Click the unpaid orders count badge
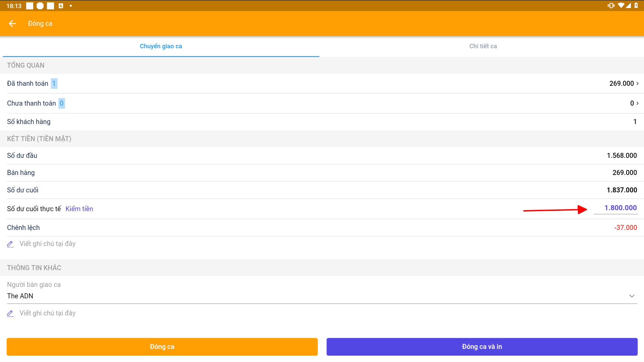 tap(61, 103)
